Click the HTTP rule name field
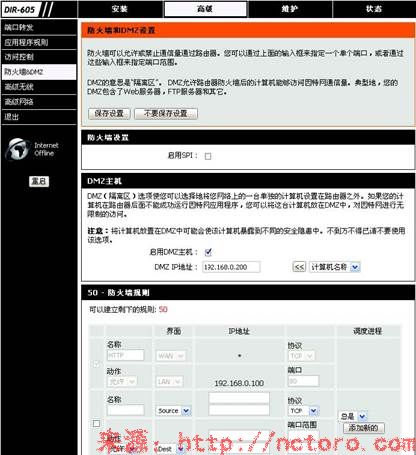The height and width of the screenshot is (455, 416). (x=125, y=356)
